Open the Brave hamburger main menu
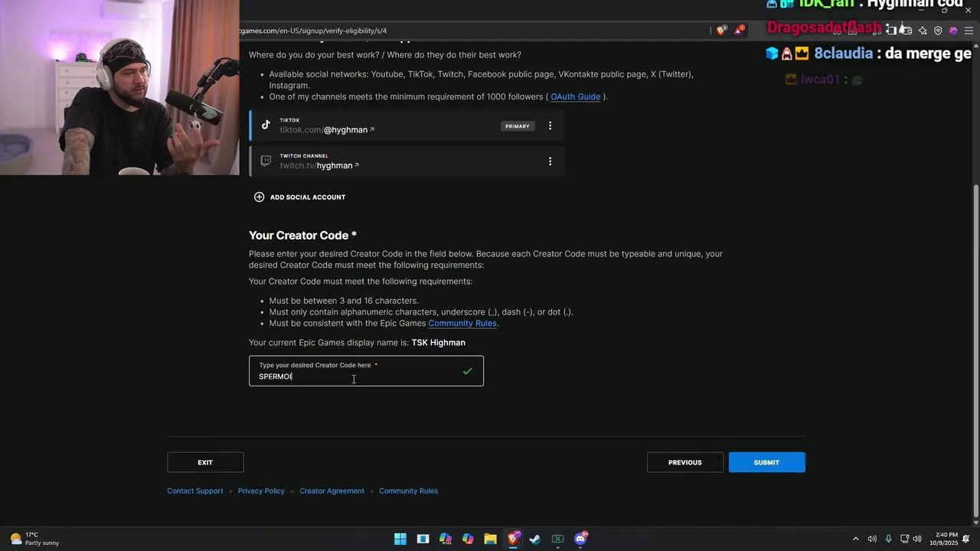 click(969, 31)
